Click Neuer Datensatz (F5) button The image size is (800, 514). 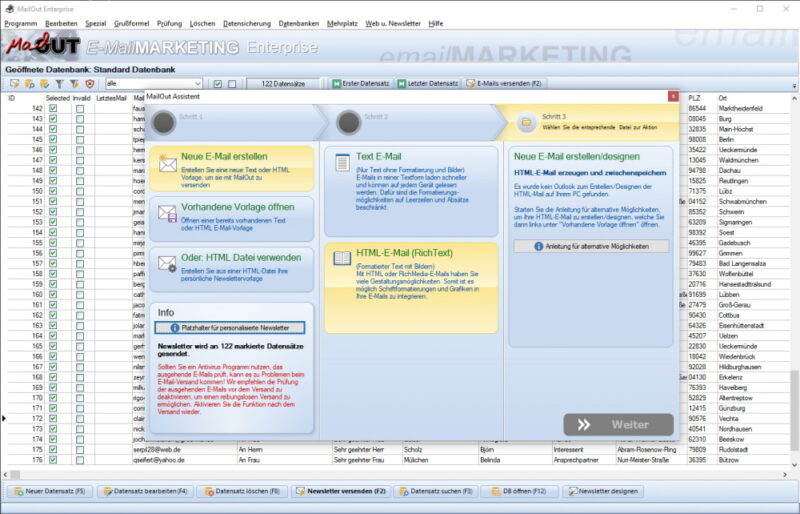click(49, 491)
